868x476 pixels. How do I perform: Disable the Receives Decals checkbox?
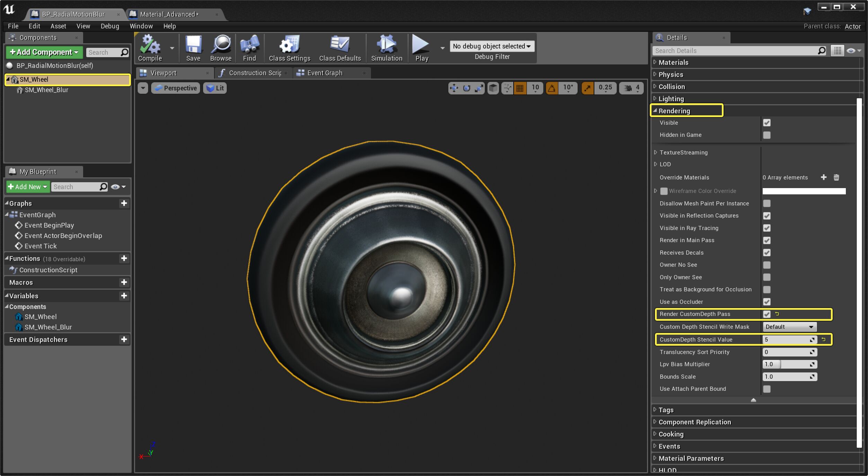(767, 253)
